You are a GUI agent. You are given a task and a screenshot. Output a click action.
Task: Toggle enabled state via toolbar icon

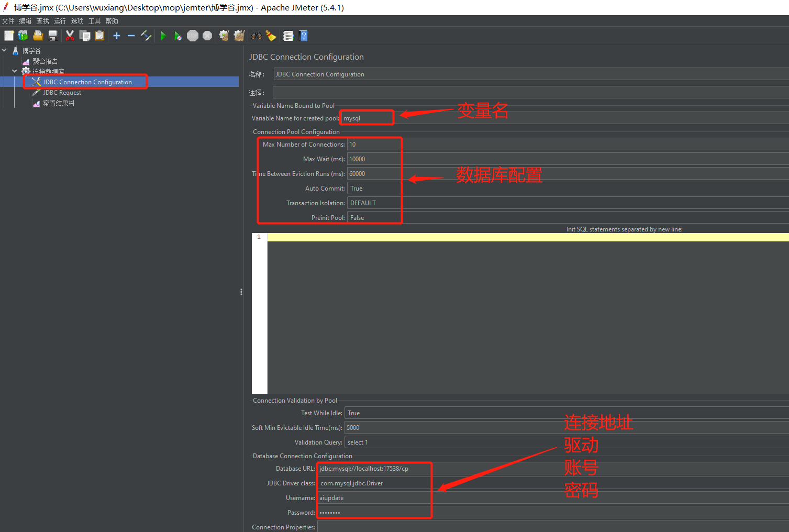pyautogui.click(x=146, y=36)
